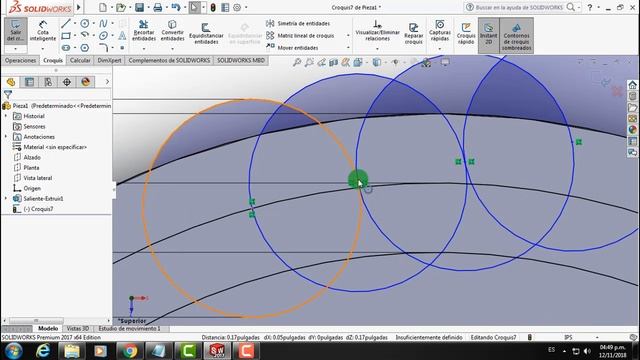Switch to the Calcular tab
Viewport: 640px width, 360px height.
80,60
